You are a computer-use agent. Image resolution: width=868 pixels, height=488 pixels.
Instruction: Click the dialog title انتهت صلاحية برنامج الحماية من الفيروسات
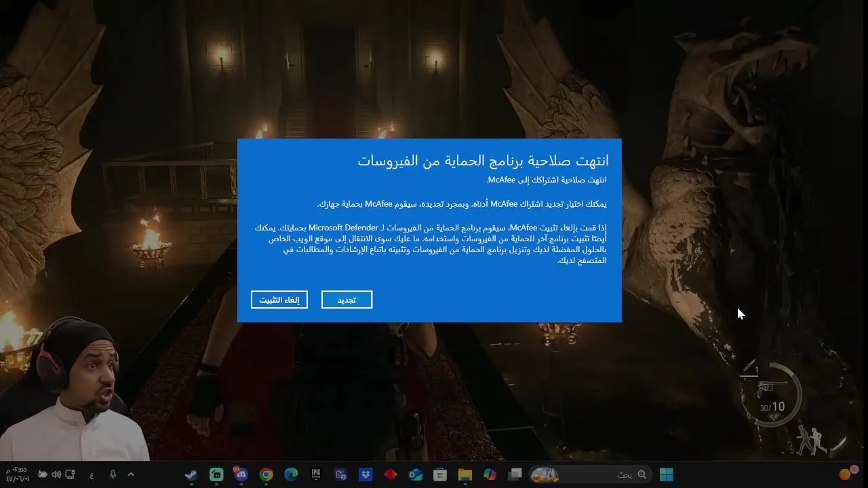483,161
